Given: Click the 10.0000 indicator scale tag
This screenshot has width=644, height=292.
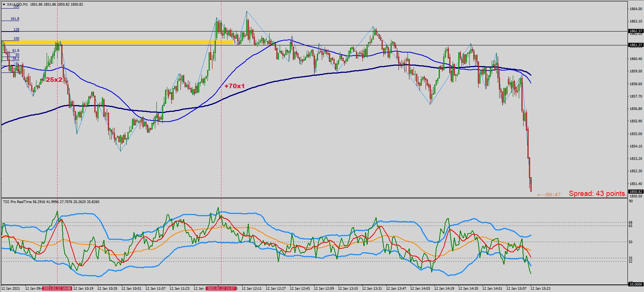Looking at the screenshot, I should [x=636, y=284].
